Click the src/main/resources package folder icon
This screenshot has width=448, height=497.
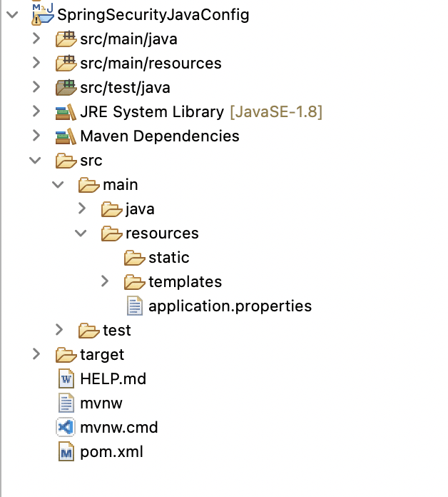(x=66, y=63)
